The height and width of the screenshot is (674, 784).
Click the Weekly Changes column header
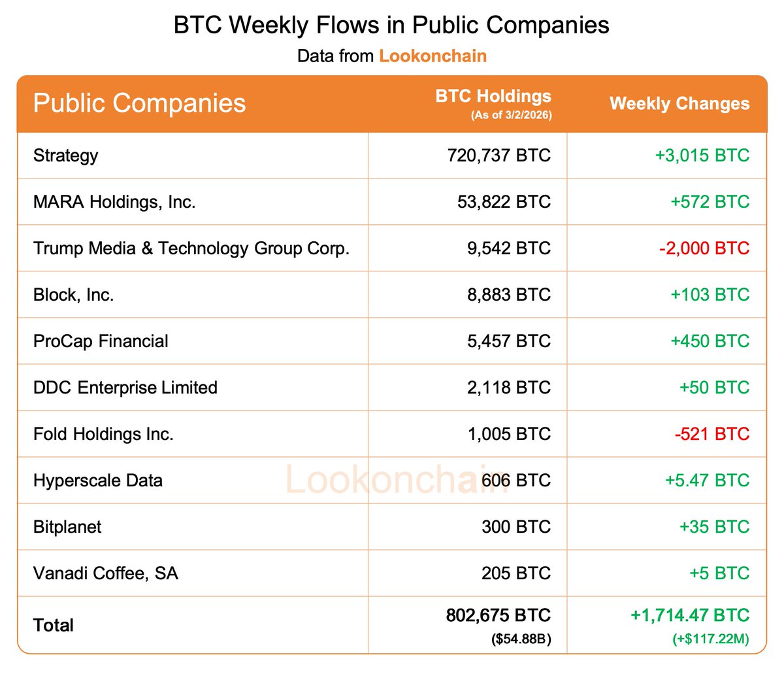coord(679,103)
